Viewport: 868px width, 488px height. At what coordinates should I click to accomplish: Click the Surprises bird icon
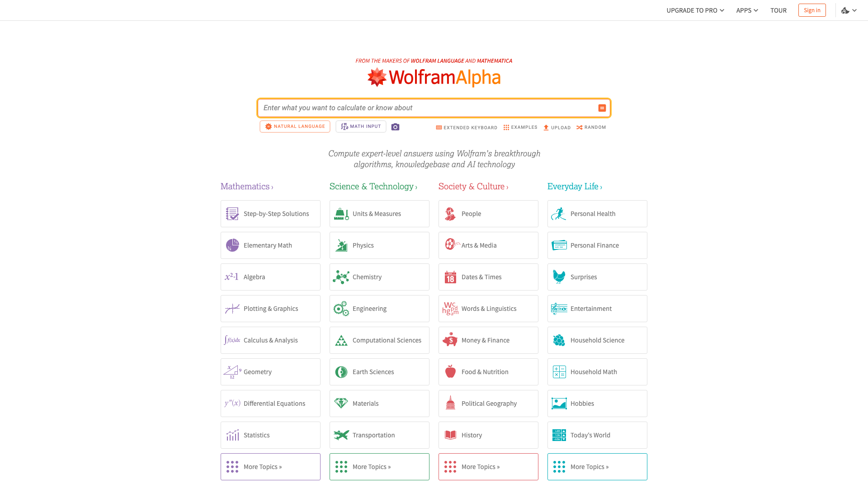tap(559, 277)
